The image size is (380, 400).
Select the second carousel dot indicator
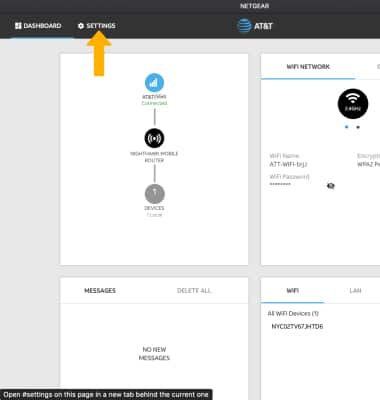(x=358, y=127)
